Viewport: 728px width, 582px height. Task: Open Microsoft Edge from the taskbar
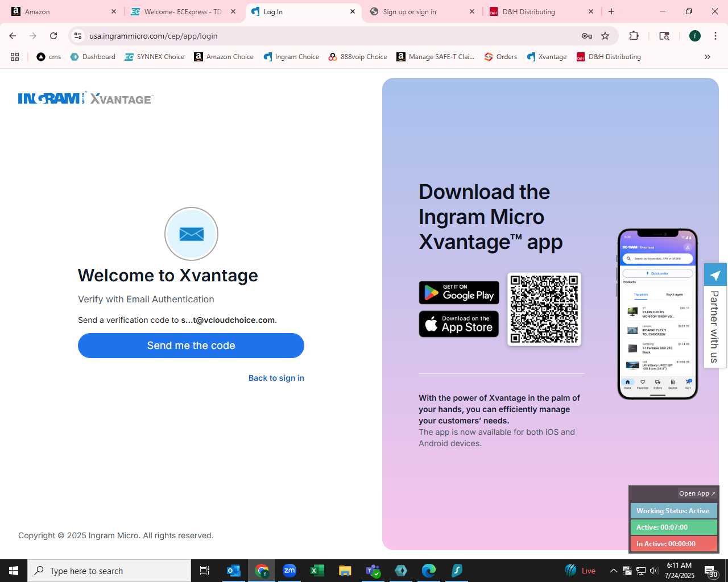pyautogui.click(x=429, y=571)
